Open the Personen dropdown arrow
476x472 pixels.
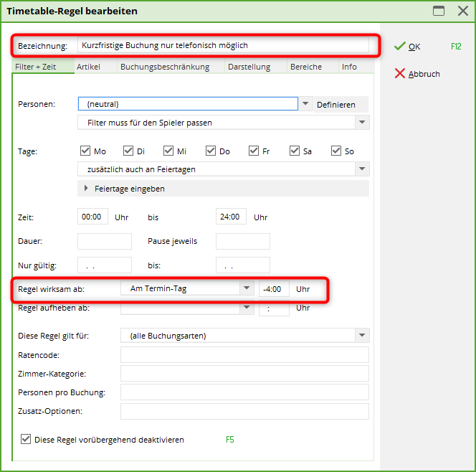306,104
